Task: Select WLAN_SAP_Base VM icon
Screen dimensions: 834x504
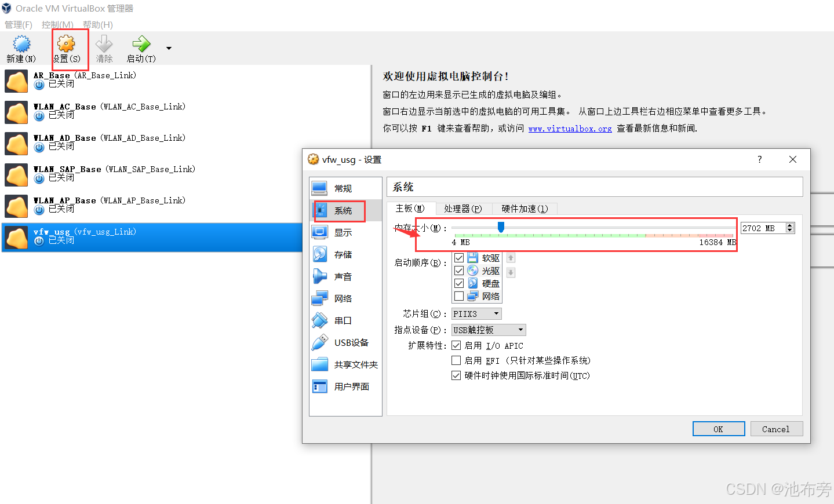Action: (x=16, y=176)
